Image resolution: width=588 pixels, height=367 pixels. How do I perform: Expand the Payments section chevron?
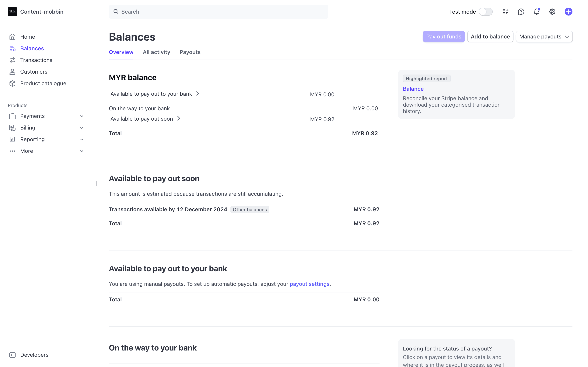pos(82,116)
